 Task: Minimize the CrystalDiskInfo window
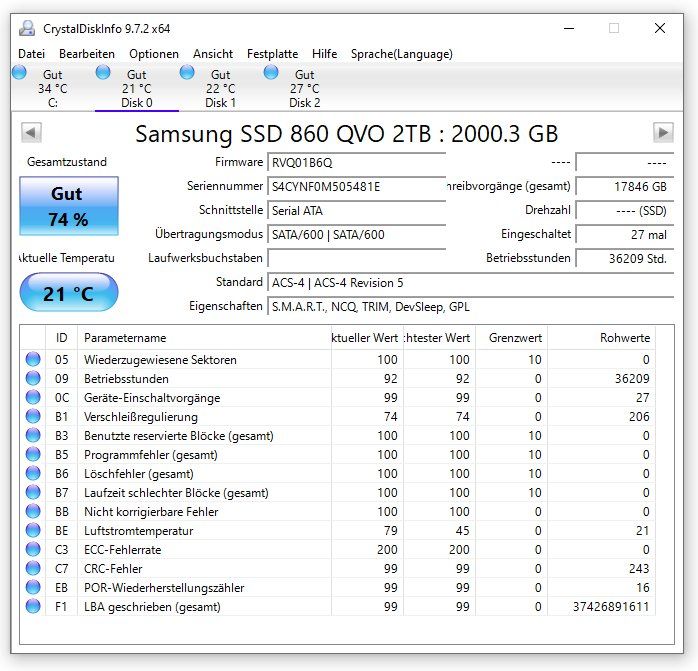pyautogui.click(x=569, y=28)
